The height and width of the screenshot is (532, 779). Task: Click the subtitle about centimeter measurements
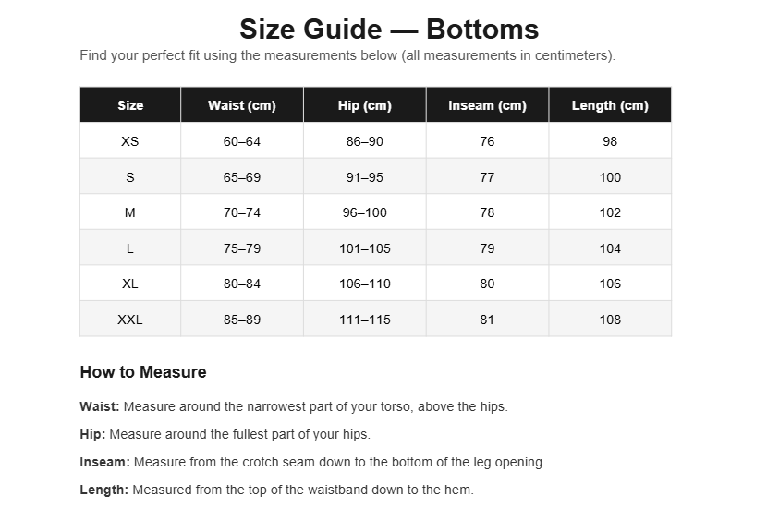[x=347, y=55]
